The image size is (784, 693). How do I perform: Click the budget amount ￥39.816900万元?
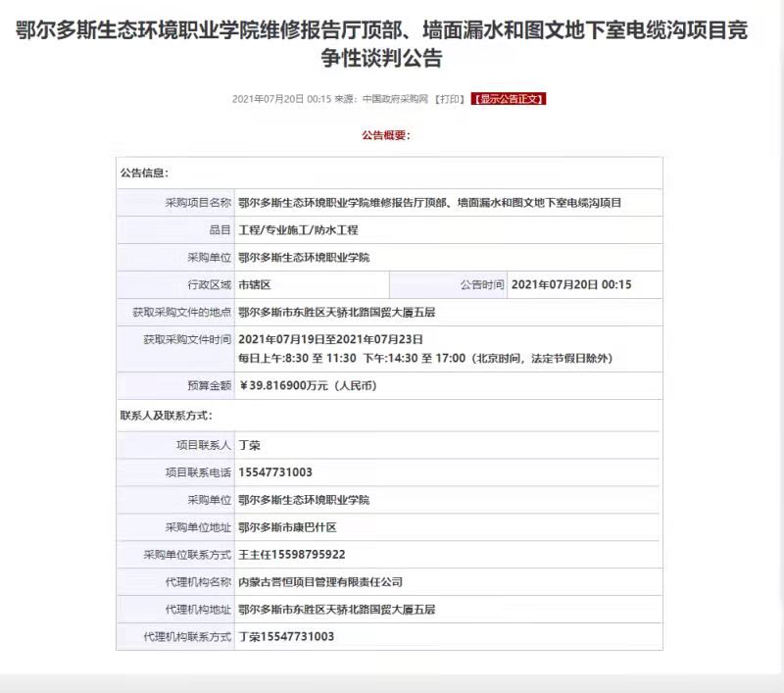click(x=307, y=386)
